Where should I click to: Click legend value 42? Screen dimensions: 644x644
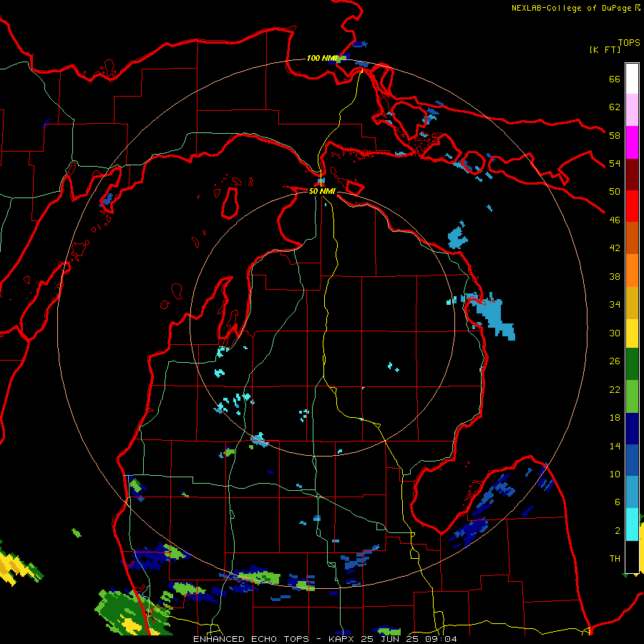[615, 248]
